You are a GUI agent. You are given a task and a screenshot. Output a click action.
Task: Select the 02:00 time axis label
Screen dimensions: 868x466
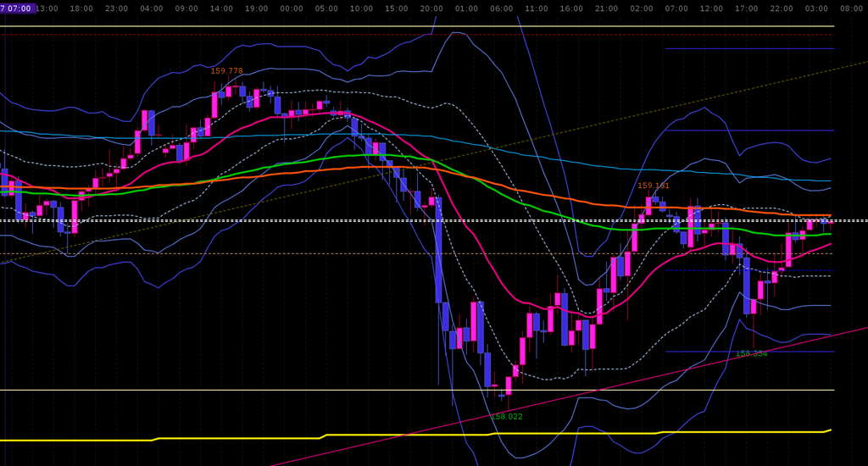pos(642,8)
